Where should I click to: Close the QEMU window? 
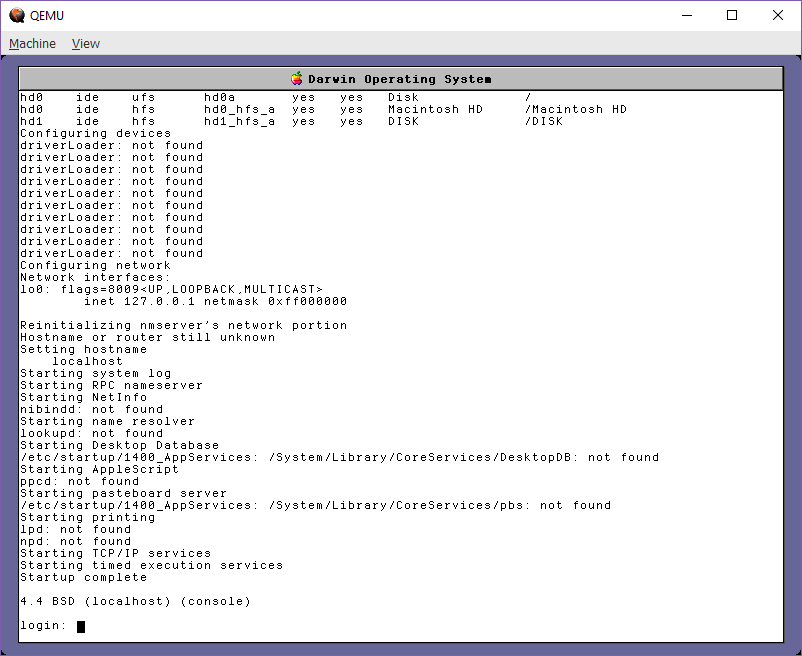pos(778,15)
